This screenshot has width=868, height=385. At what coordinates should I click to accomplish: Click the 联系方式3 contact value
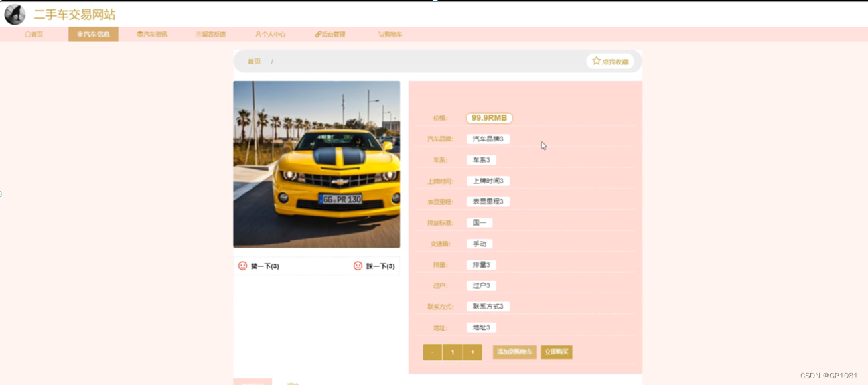488,307
